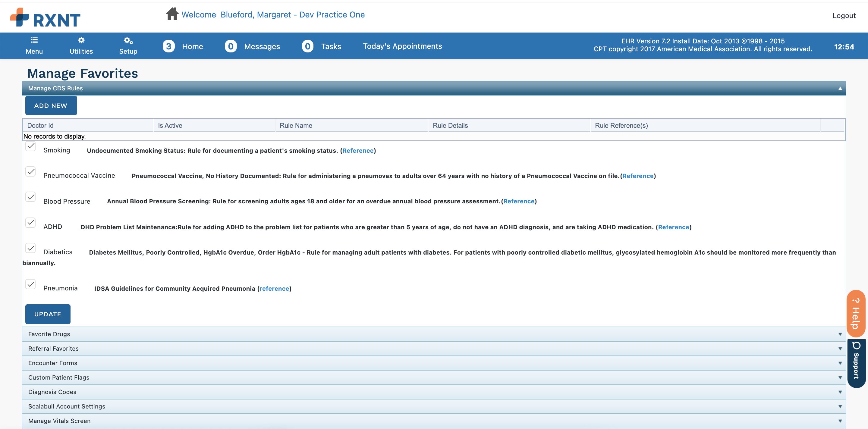Click the 12:54 clock text
This screenshot has width=868, height=429.
844,47
